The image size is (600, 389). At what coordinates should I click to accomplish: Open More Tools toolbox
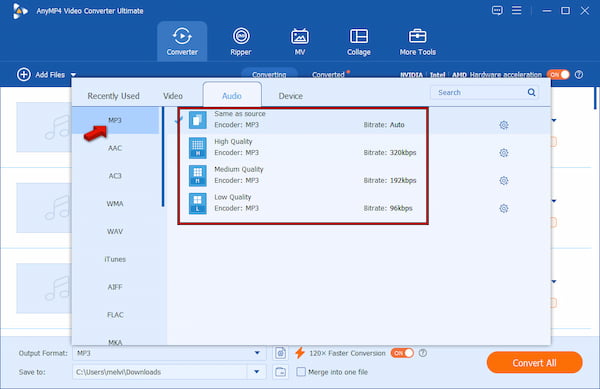click(x=417, y=42)
